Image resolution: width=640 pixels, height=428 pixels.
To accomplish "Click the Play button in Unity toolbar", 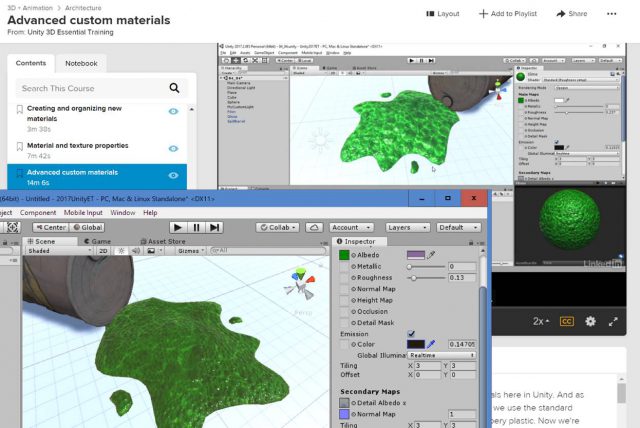I will [178, 227].
